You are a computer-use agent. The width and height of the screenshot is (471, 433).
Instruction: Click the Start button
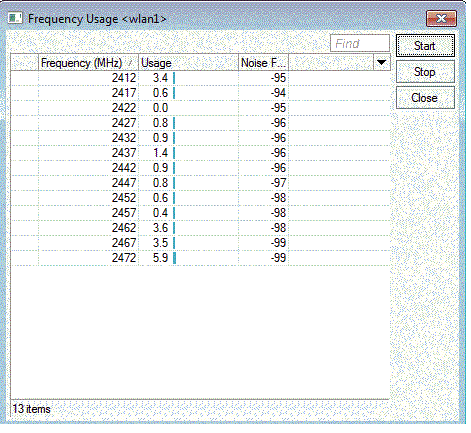[425, 46]
